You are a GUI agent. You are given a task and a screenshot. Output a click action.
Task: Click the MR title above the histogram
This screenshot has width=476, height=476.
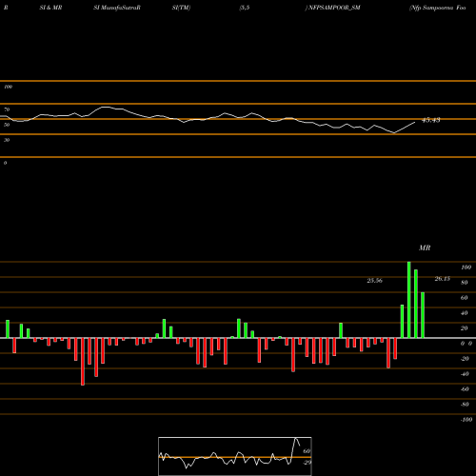(425, 248)
